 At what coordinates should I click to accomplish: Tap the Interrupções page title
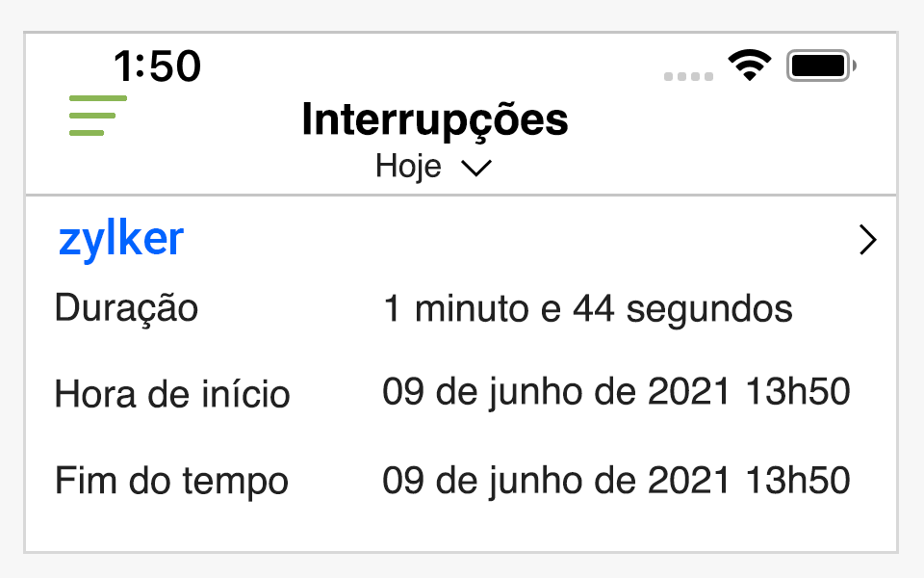click(434, 119)
